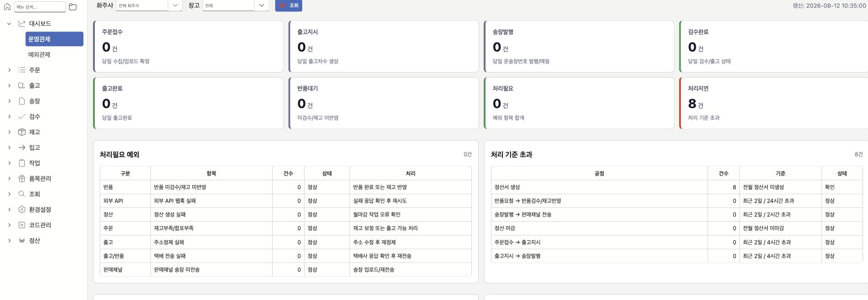This screenshot has height=300, width=868.
Task: Collapse the 대시보드 menu chevron
Action: click(9, 23)
